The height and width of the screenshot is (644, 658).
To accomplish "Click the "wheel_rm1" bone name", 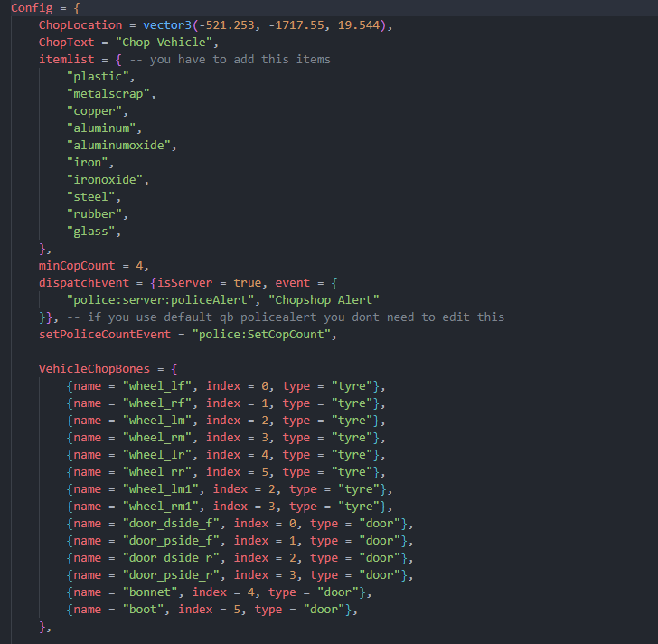I will [160, 507].
